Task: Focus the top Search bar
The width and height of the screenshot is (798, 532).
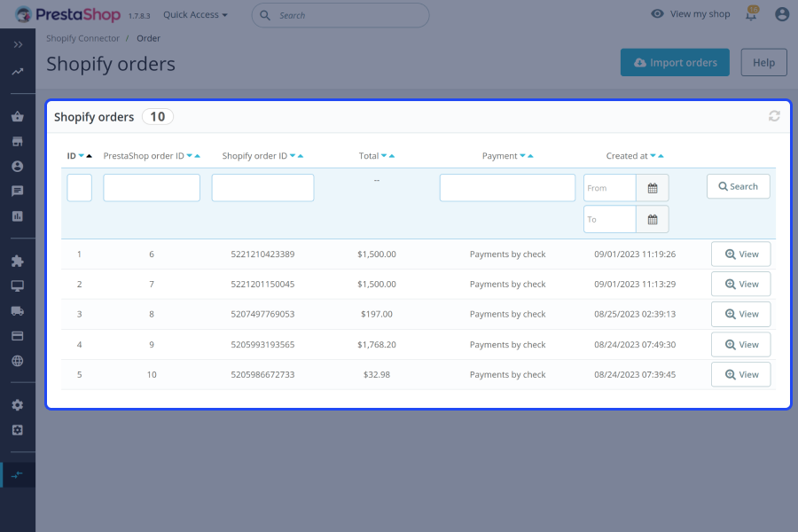Action: click(340, 15)
